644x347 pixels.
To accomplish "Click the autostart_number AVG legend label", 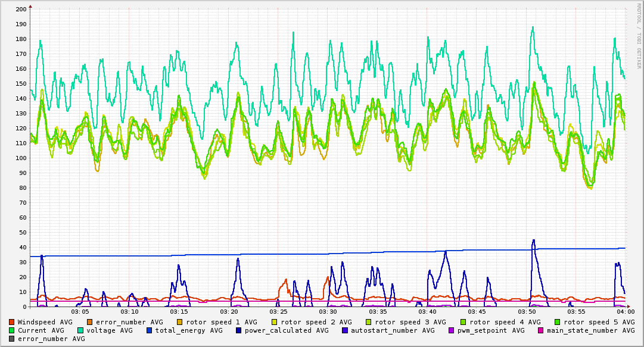I will [393, 330].
